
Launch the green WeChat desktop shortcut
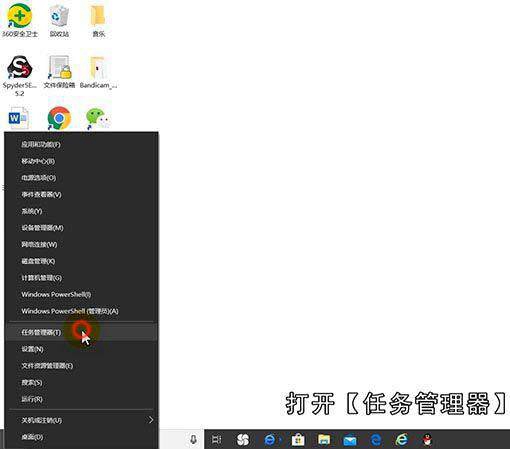tap(98, 118)
